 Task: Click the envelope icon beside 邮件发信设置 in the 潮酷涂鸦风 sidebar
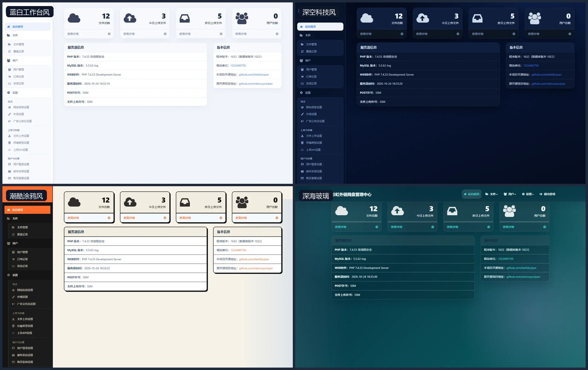[x=13, y=355]
